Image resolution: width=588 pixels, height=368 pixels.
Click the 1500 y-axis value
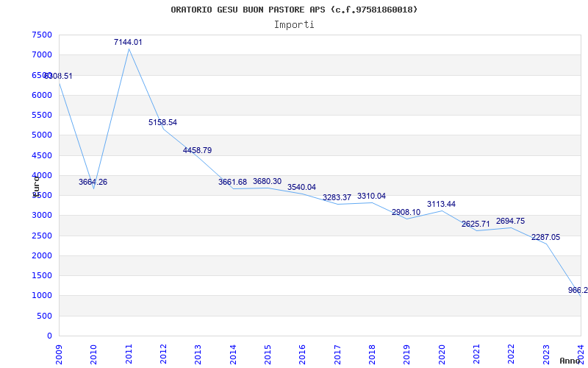42,275
